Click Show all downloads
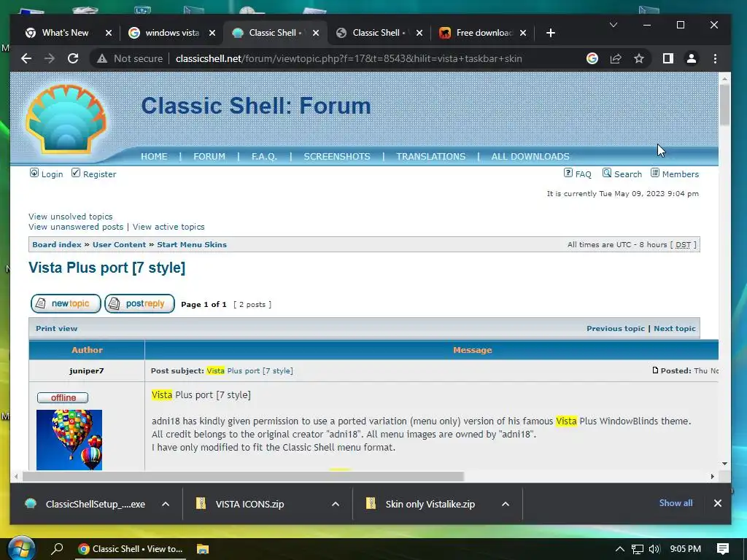This screenshot has height=560, width=747. pos(676,503)
